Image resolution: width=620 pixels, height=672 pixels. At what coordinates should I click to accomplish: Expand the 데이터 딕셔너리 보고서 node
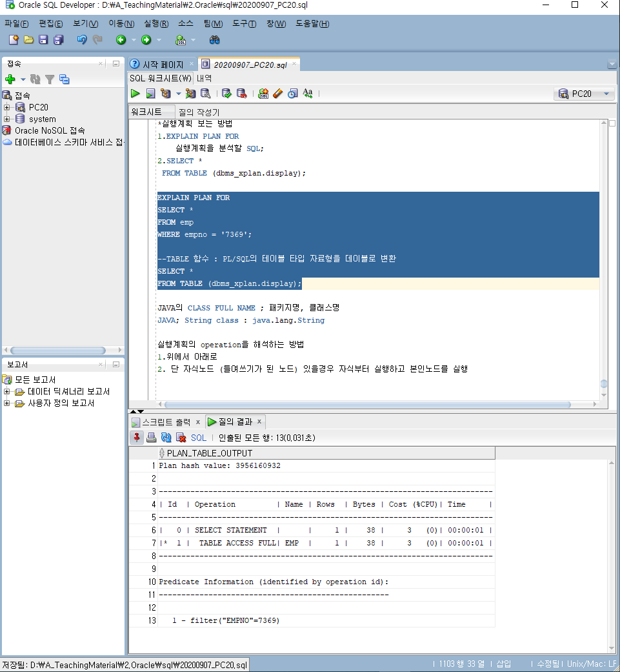pos(7,391)
